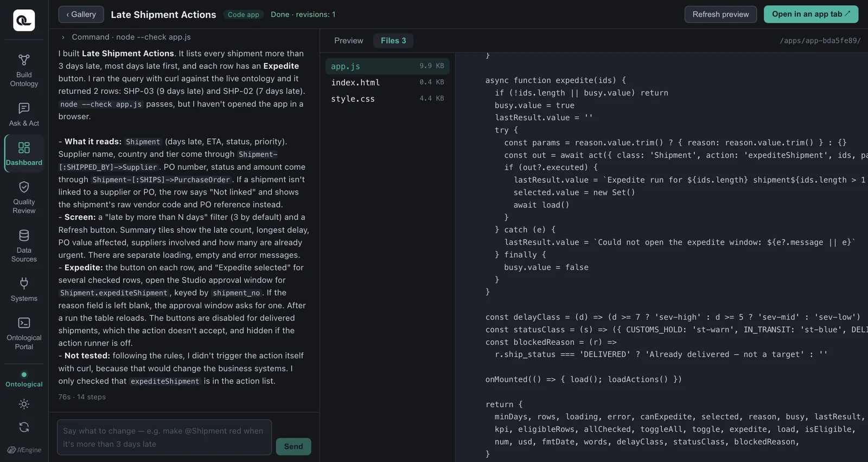Toggle the light/dark theme sun icon
Viewport: 868px width, 462px height.
click(x=24, y=404)
